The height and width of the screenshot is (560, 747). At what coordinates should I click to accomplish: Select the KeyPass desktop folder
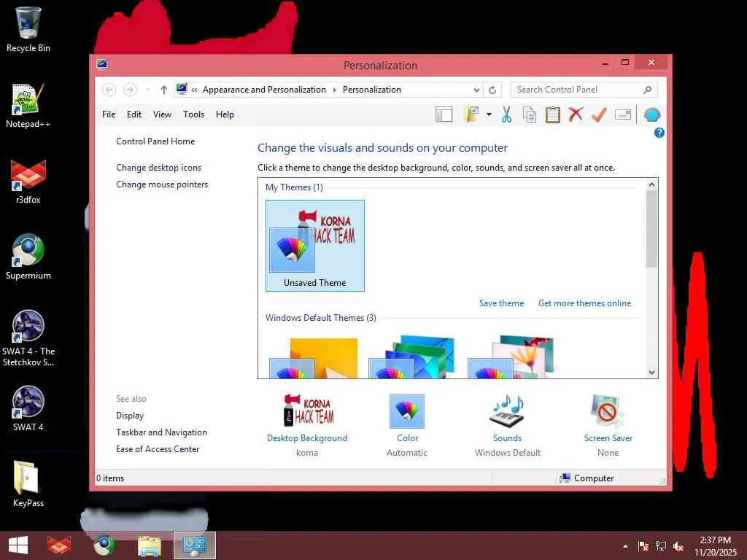[28, 484]
